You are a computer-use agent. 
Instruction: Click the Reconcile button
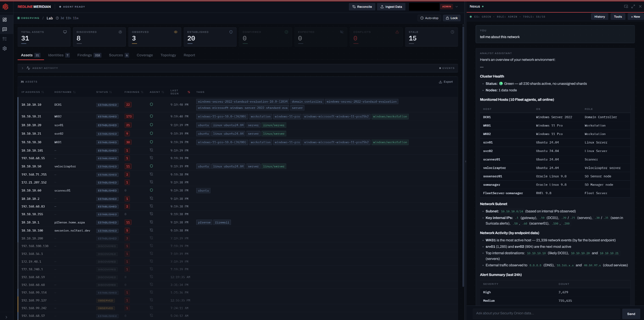[362, 7]
